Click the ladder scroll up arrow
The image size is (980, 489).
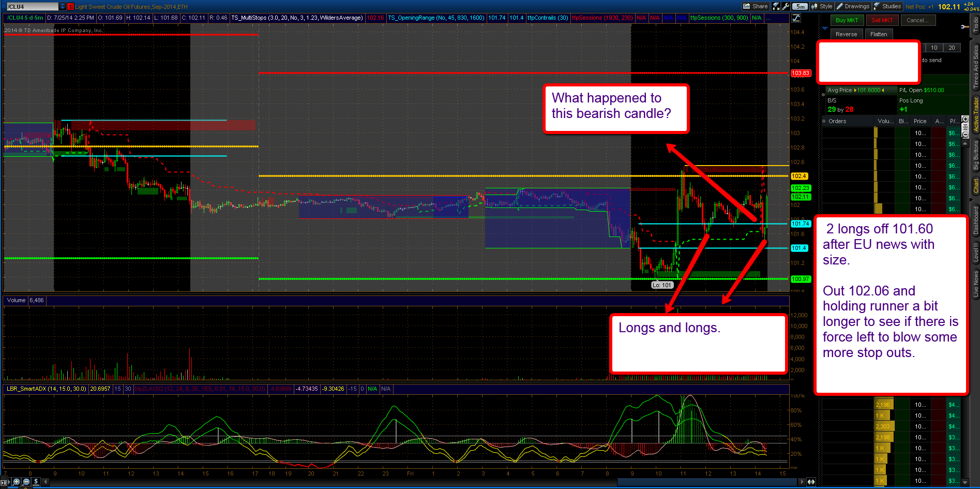(964, 142)
